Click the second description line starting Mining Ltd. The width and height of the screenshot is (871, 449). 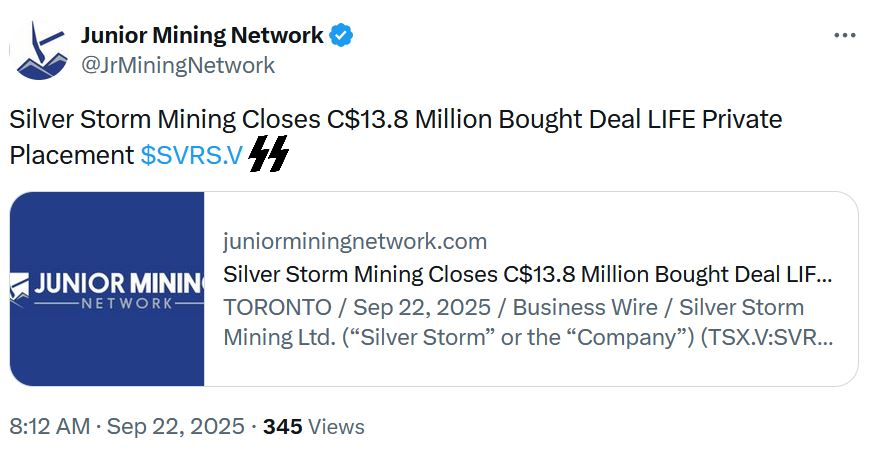[x=528, y=337]
